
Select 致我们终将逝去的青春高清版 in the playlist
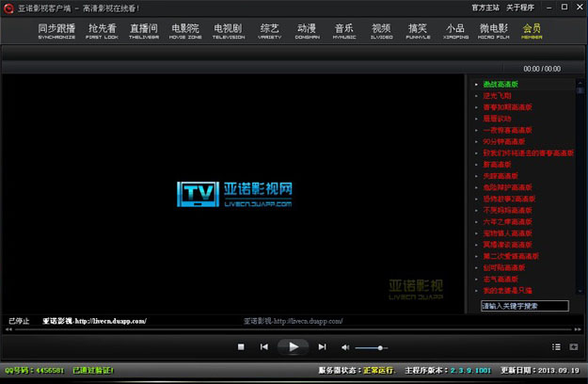[x=528, y=153]
